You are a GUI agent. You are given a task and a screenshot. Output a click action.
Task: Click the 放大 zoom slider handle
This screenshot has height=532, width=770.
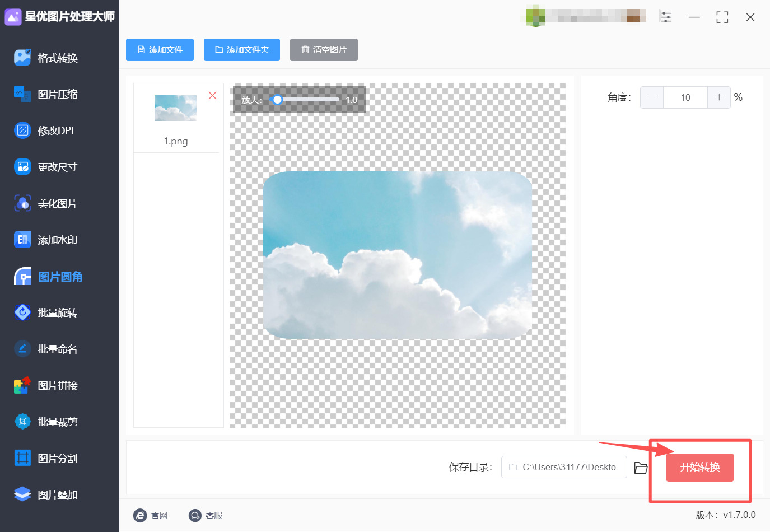tap(277, 100)
